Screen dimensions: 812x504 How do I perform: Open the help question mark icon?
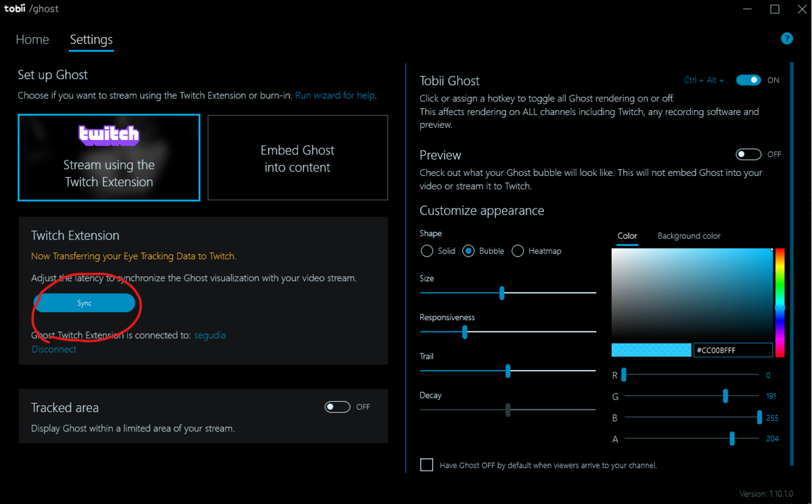coord(786,39)
